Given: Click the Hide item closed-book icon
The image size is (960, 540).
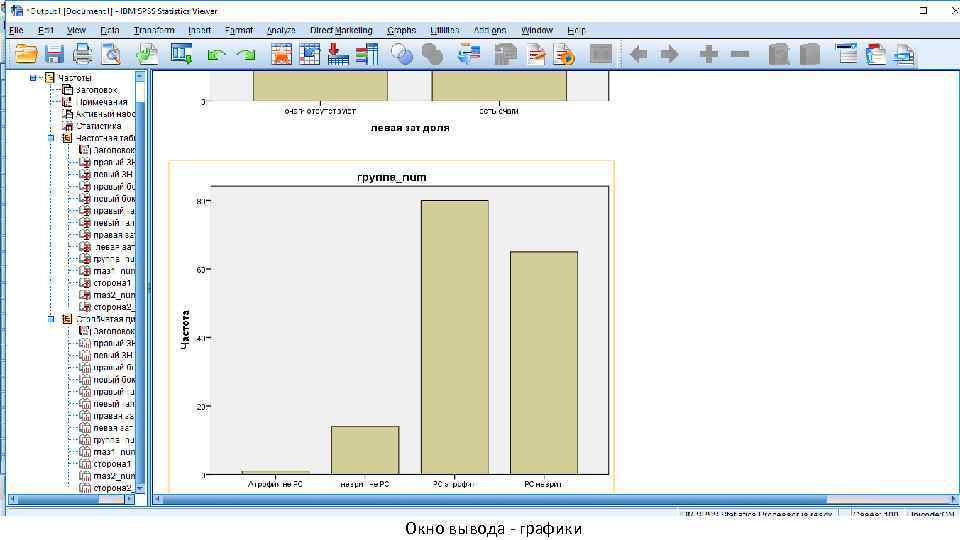Looking at the screenshot, I should click(x=809, y=54).
